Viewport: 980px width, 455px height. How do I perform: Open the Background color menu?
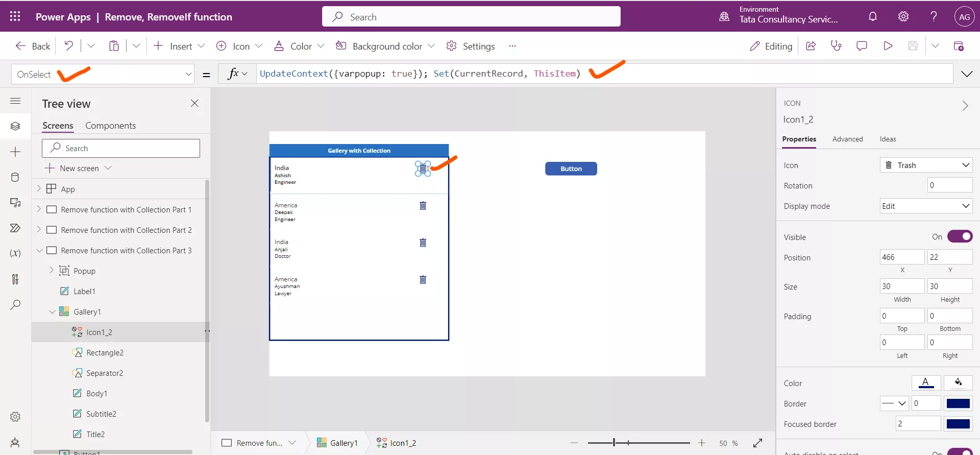385,46
